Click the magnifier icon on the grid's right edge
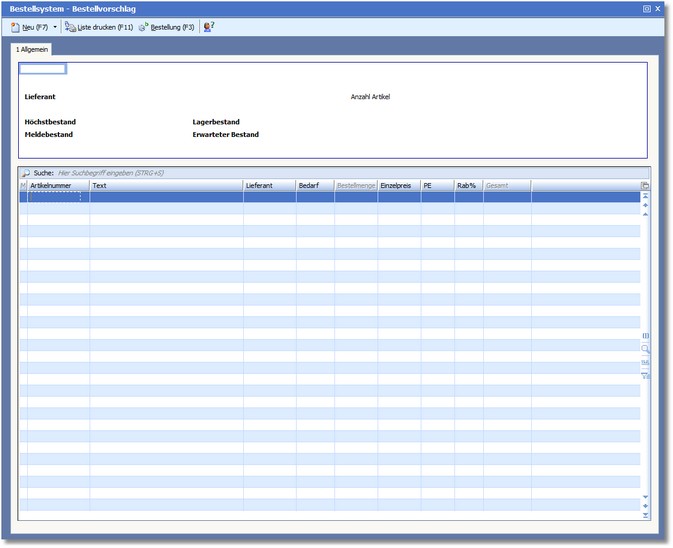Viewport: 673px width, 548px height. [x=645, y=349]
